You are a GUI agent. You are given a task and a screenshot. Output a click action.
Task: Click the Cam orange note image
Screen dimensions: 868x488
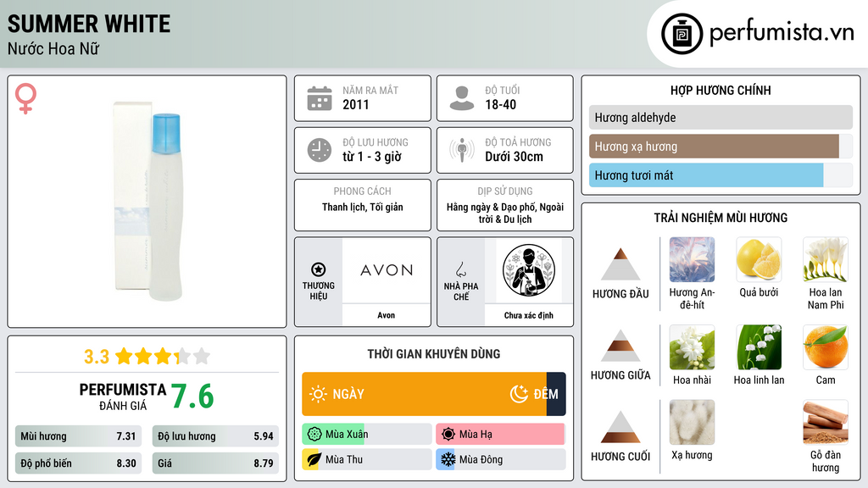tap(826, 347)
